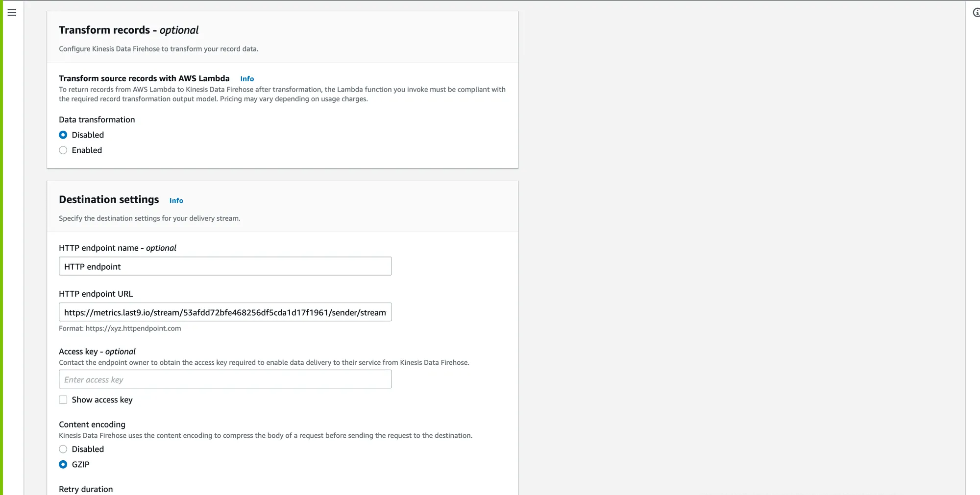Enable data transformation
The height and width of the screenshot is (495, 980).
click(x=63, y=150)
